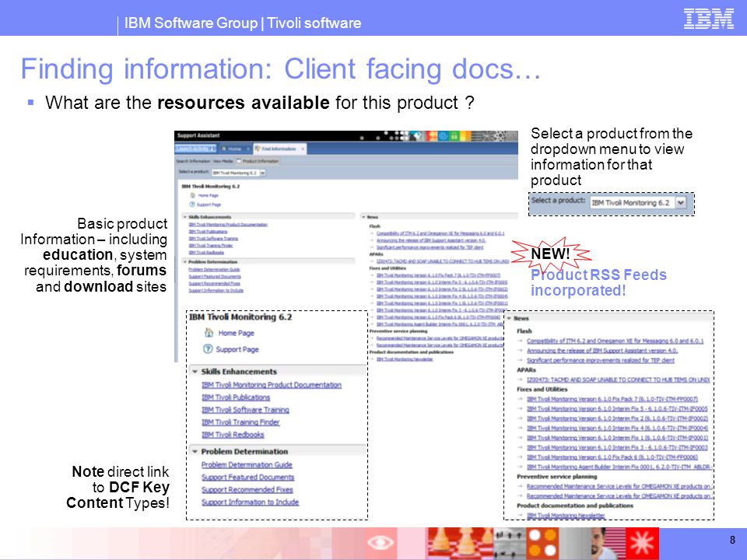Image resolution: width=747 pixels, height=560 pixels.
Task: Open enlarged Agent Builder Interim Fix 0001 link
Action: [x=619, y=467]
